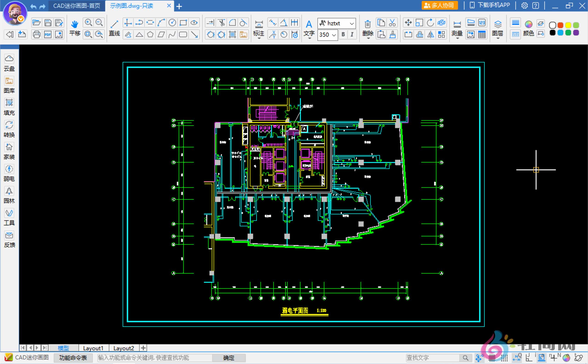
Task: Open the 弱电 sidebar tool
Action: 9,169
